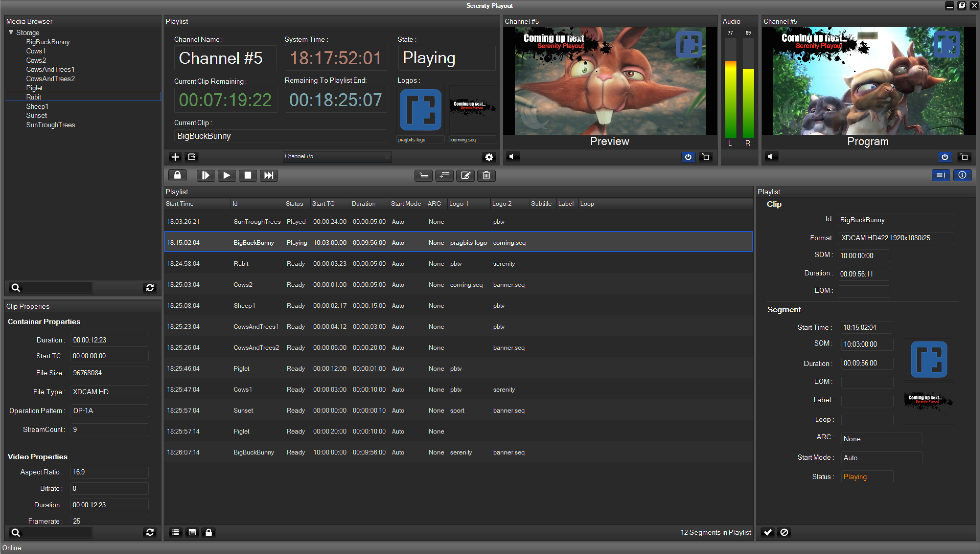980x554 pixels.
Task: Select Rabit in the Media Browser tree
Action: click(x=83, y=97)
